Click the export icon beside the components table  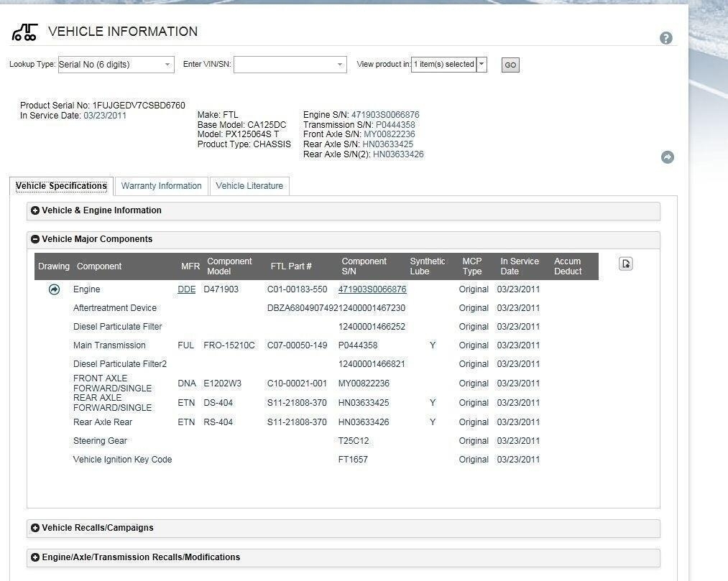coord(625,264)
